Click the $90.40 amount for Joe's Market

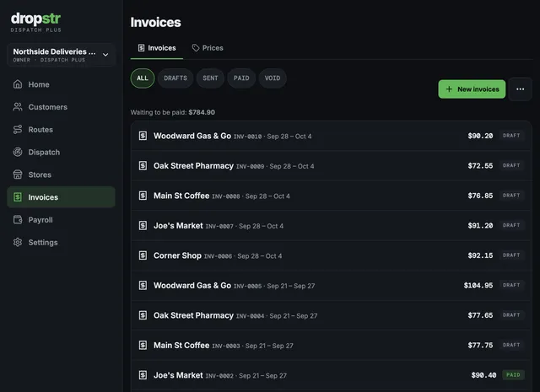[x=483, y=375]
